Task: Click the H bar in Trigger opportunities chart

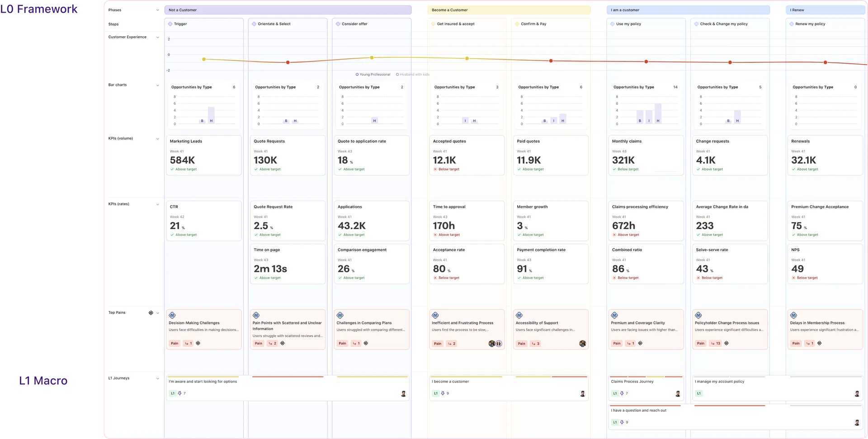Action: 211,115
